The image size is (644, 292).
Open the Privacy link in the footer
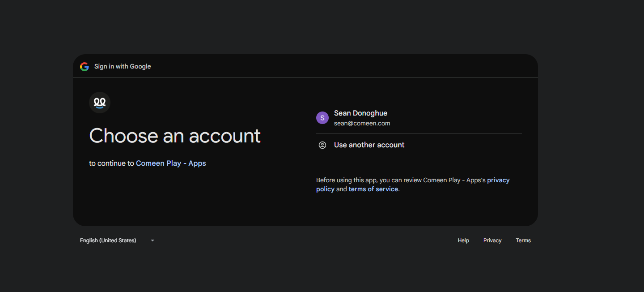click(492, 240)
